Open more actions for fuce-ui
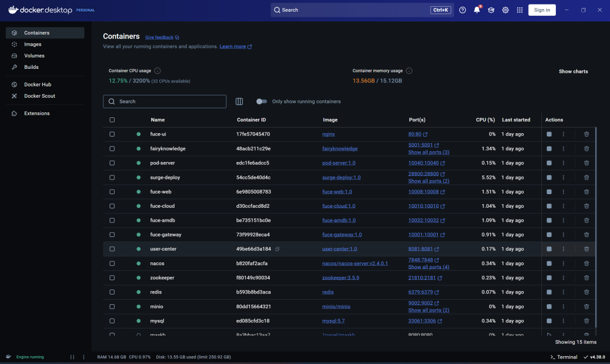Image resolution: width=610 pixels, height=364 pixels. point(563,134)
